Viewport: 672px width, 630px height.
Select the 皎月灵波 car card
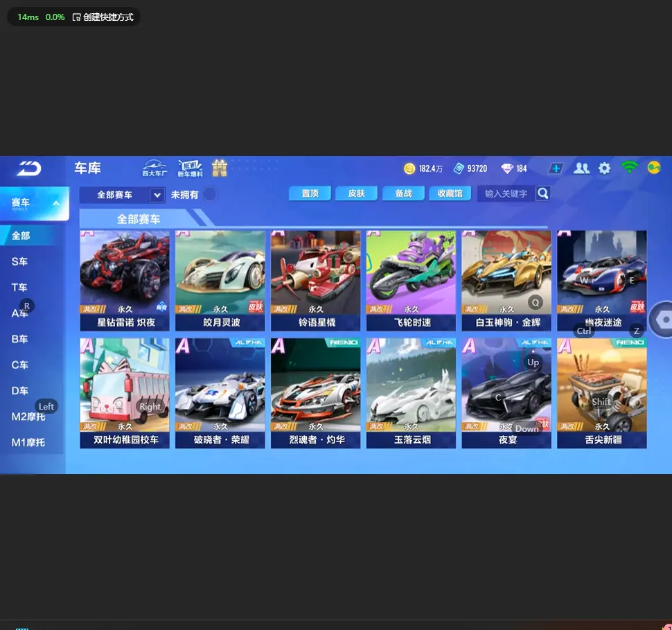tap(220, 281)
